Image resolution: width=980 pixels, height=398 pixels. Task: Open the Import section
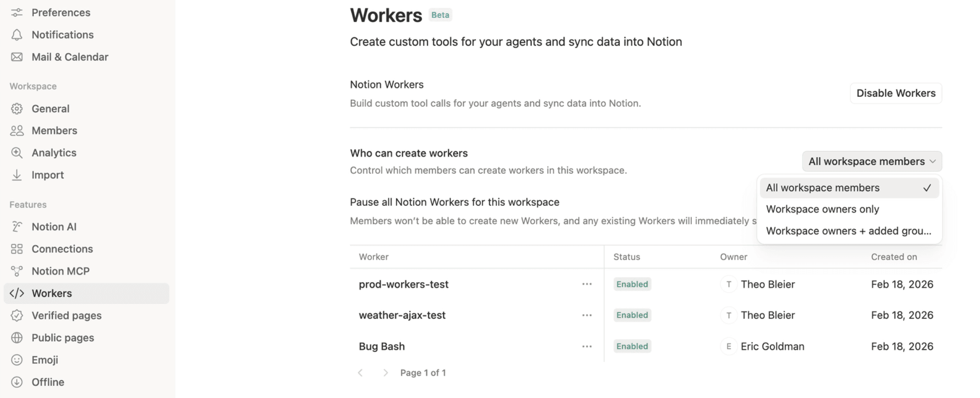coord(86,175)
